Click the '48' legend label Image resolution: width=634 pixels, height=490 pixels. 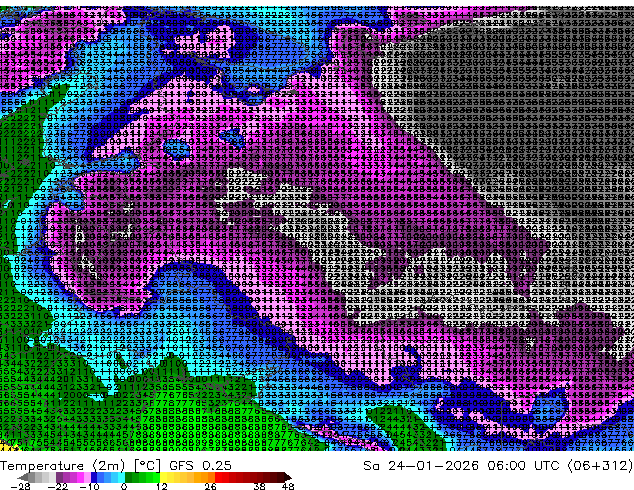[288, 486]
